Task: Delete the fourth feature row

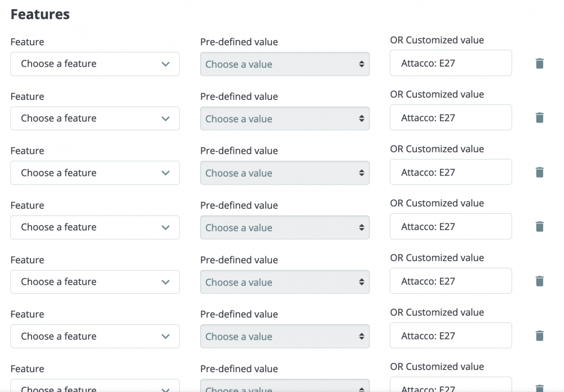Action: [x=539, y=227]
